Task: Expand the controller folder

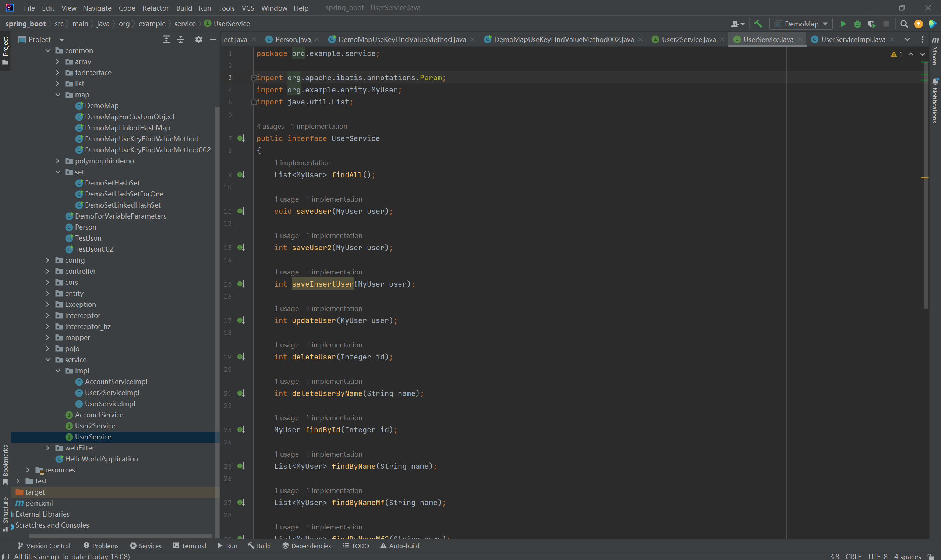Action: pyautogui.click(x=47, y=271)
